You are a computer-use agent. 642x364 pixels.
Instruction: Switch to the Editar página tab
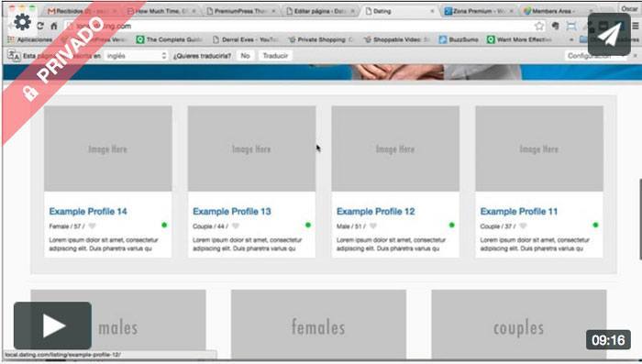coord(320,11)
